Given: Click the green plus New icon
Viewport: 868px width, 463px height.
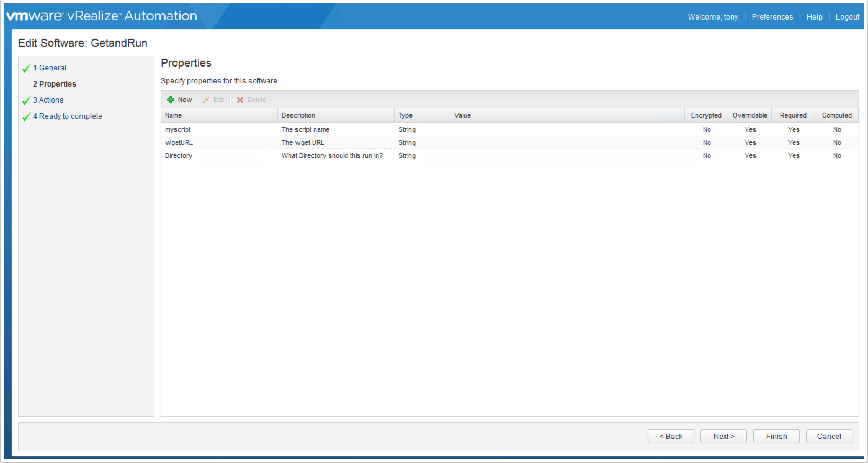Looking at the screenshot, I should (x=171, y=100).
